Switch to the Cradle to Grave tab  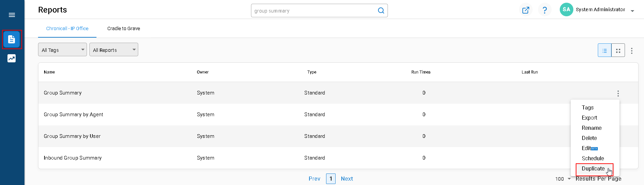[x=124, y=28]
